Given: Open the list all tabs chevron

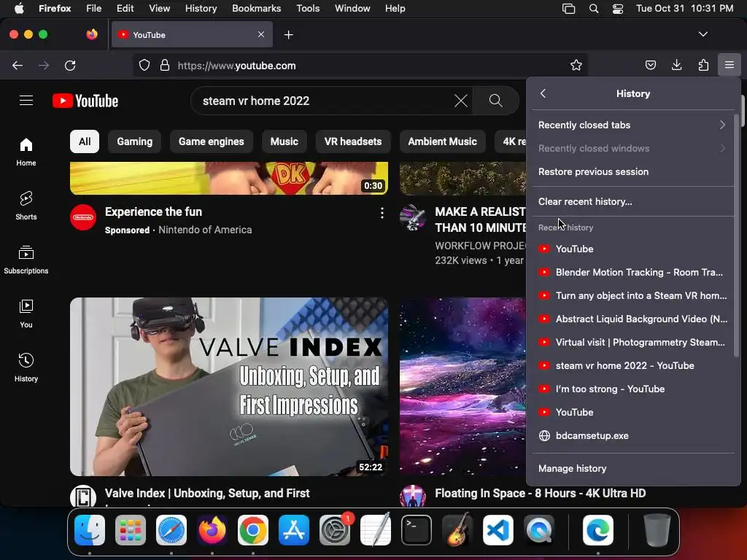Looking at the screenshot, I should [x=703, y=34].
